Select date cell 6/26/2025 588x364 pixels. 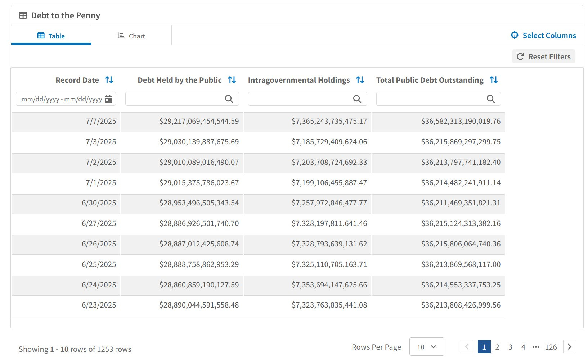99,244
